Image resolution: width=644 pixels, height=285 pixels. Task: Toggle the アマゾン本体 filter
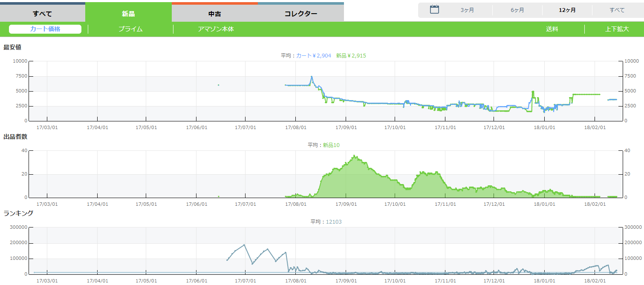216,29
